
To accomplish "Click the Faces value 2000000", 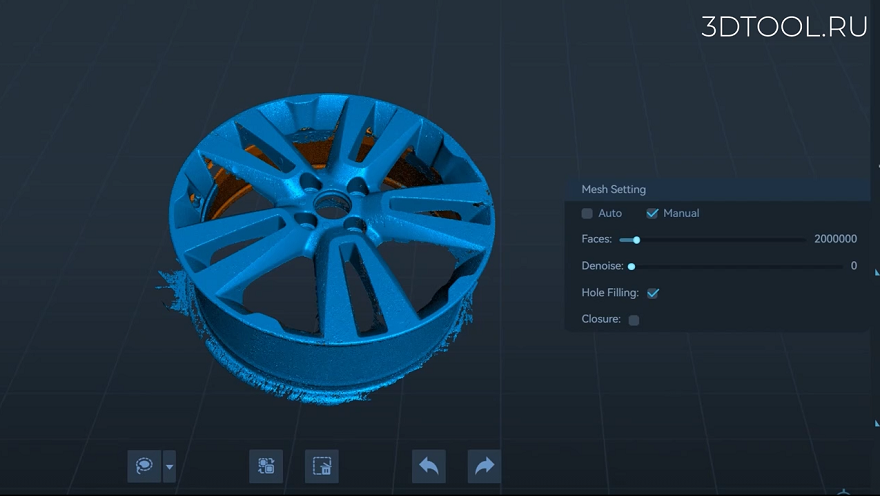I will coord(836,239).
